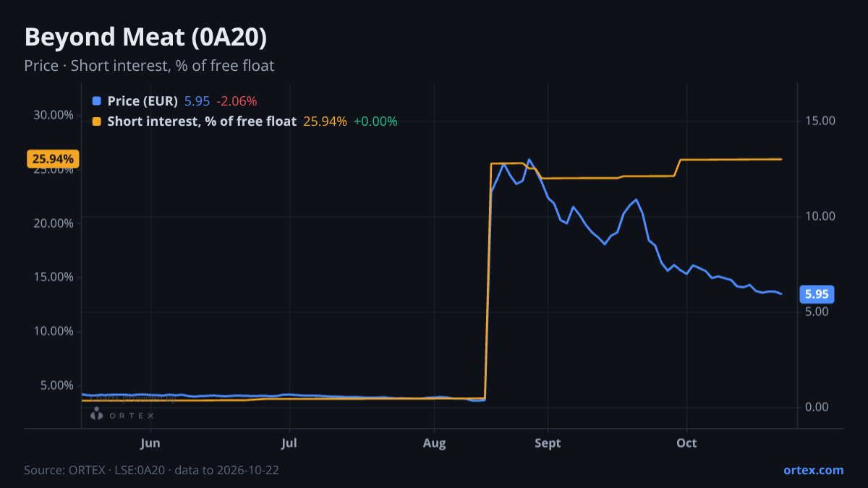Click the 5.95 blue price badge

[x=817, y=294]
